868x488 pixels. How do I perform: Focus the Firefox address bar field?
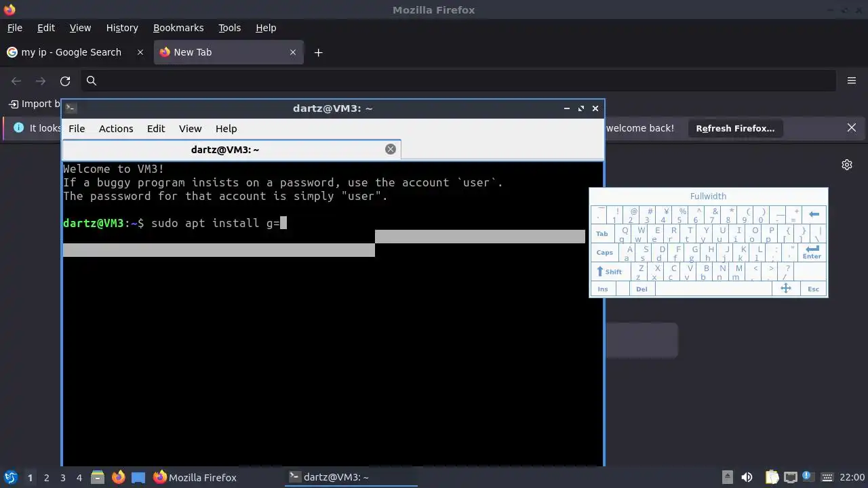(458, 81)
